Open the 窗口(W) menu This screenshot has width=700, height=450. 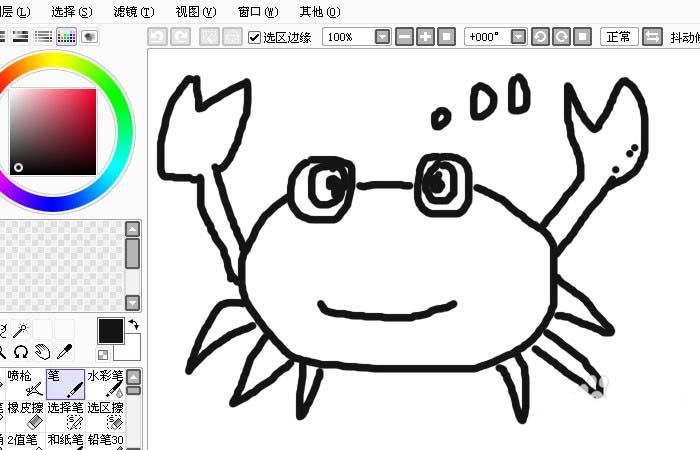(x=258, y=12)
